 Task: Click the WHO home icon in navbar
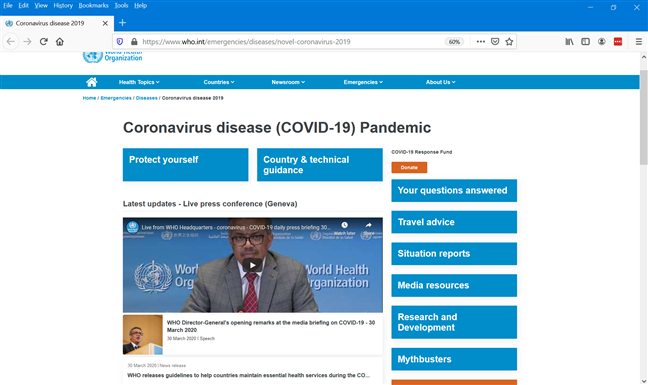pyautogui.click(x=92, y=82)
